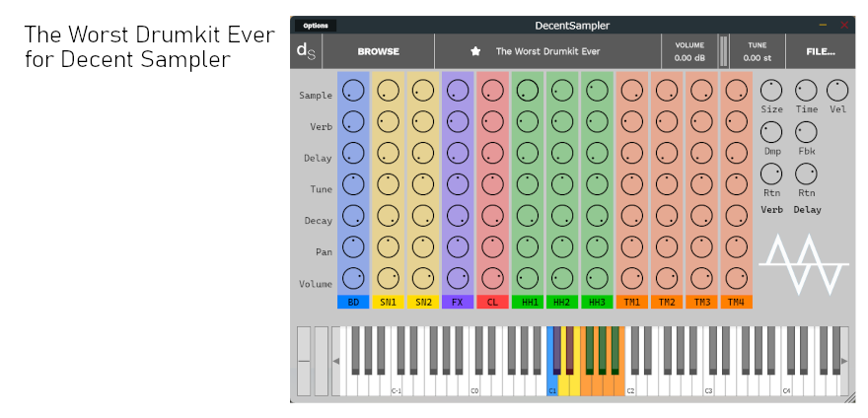
Task: Click the favorite star icon
Action: point(475,51)
